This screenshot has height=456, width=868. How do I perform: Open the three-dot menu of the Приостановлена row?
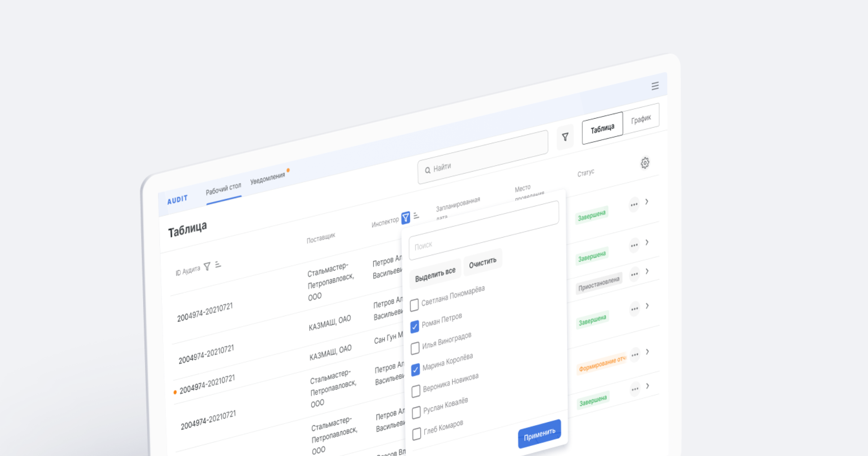pos(634,275)
